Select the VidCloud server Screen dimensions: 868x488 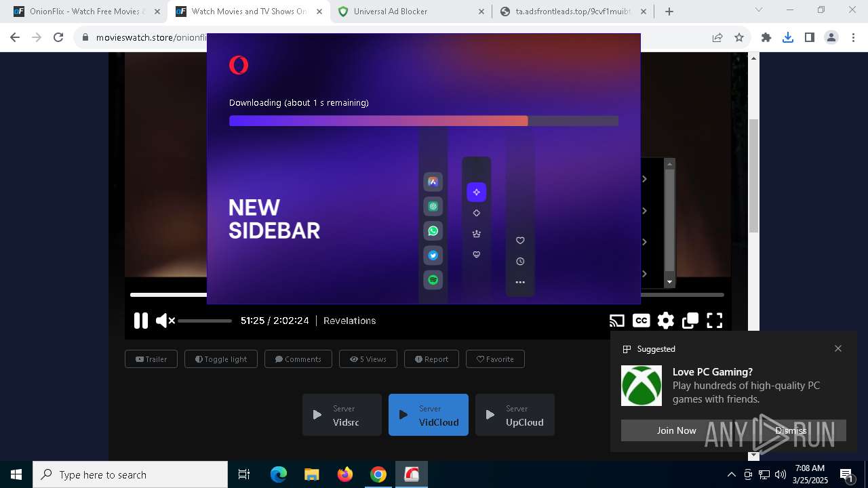click(429, 415)
